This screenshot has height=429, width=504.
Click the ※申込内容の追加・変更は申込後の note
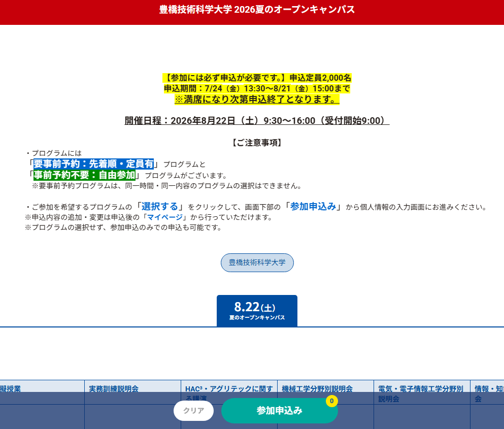pyautogui.click(x=149, y=217)
